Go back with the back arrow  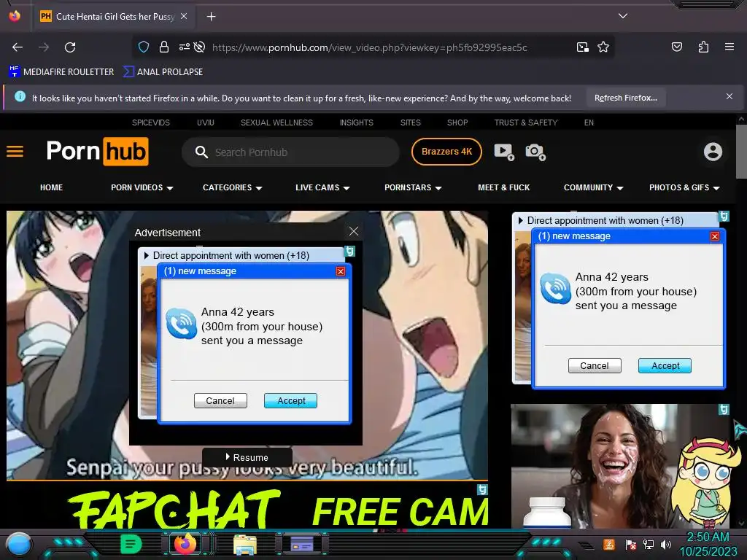(18, 47)
